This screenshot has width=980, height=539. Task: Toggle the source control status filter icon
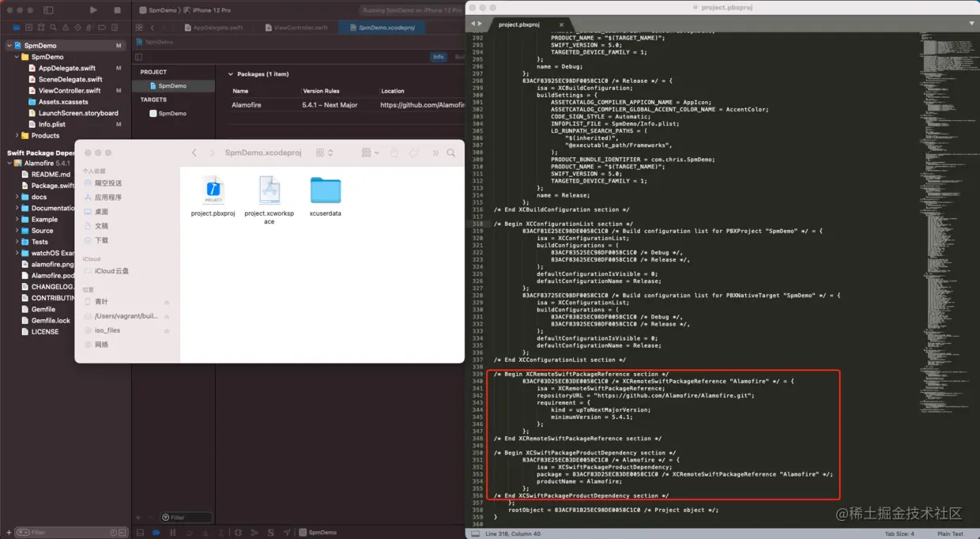click(122, 533)
